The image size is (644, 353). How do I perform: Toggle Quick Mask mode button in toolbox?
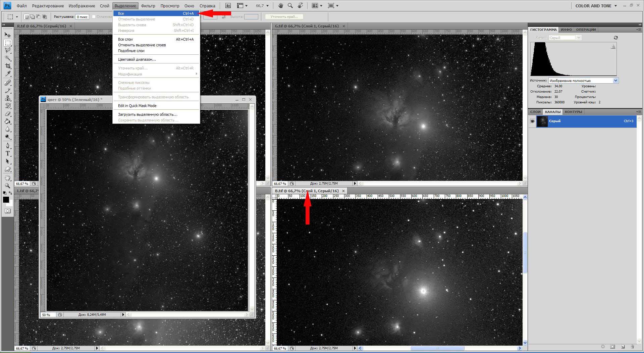click(8, 211)
